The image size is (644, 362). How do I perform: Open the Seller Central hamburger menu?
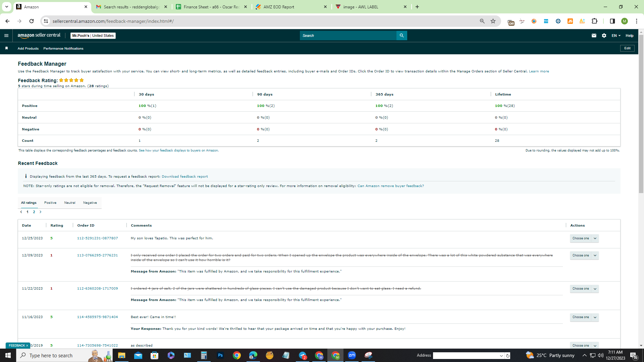click(x=6, y=36)
